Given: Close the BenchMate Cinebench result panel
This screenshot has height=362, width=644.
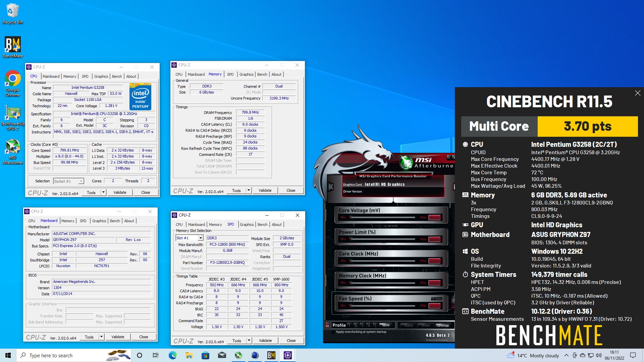Looking at the screenshot, I should [638, 93].
